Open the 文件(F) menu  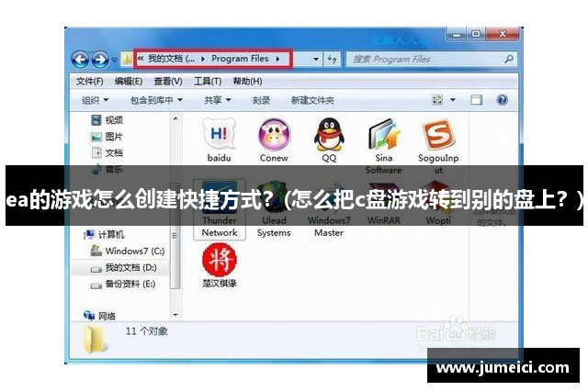[90, 81]
